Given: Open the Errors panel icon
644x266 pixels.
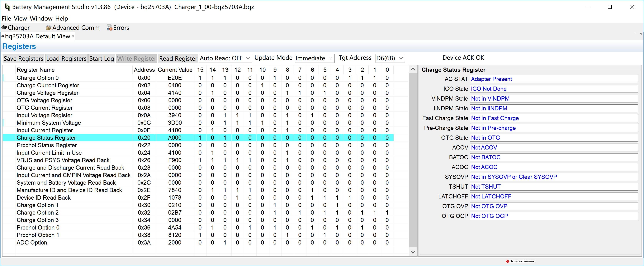Looking at the screenshot, I should tap(118, 27).
